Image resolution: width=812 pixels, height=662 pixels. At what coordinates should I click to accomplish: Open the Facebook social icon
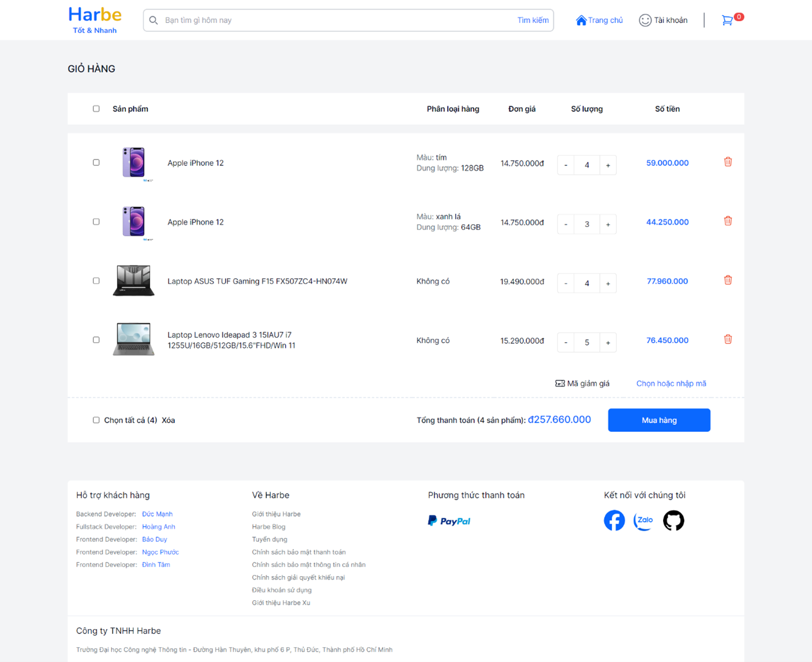tap(614, 520)
